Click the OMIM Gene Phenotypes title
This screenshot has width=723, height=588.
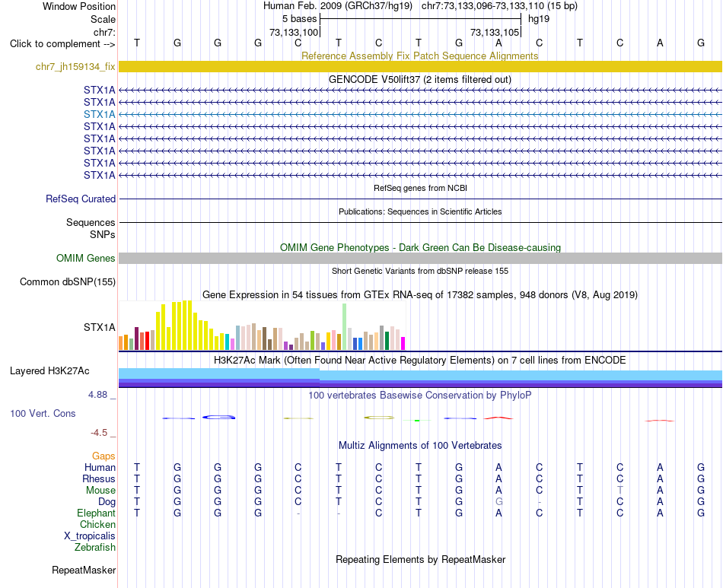pos(420,247)
